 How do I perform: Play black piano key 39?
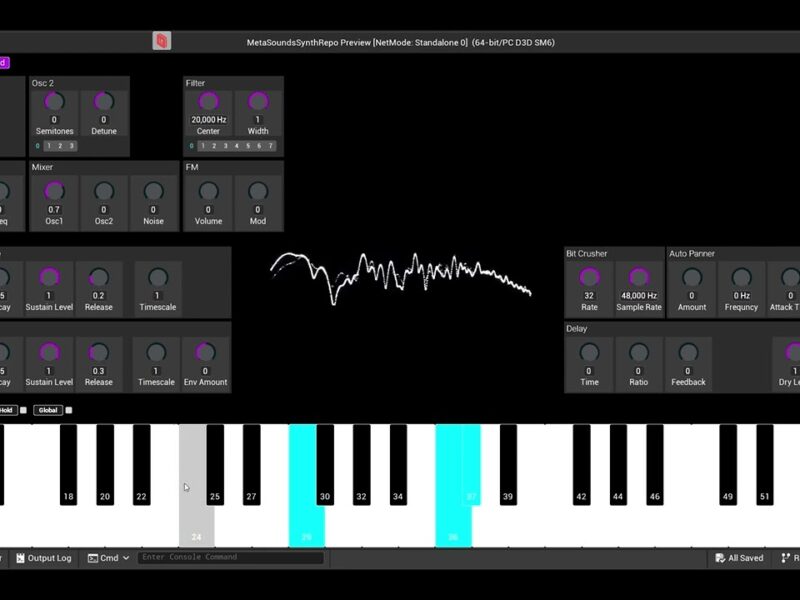[x=508, y=464]
